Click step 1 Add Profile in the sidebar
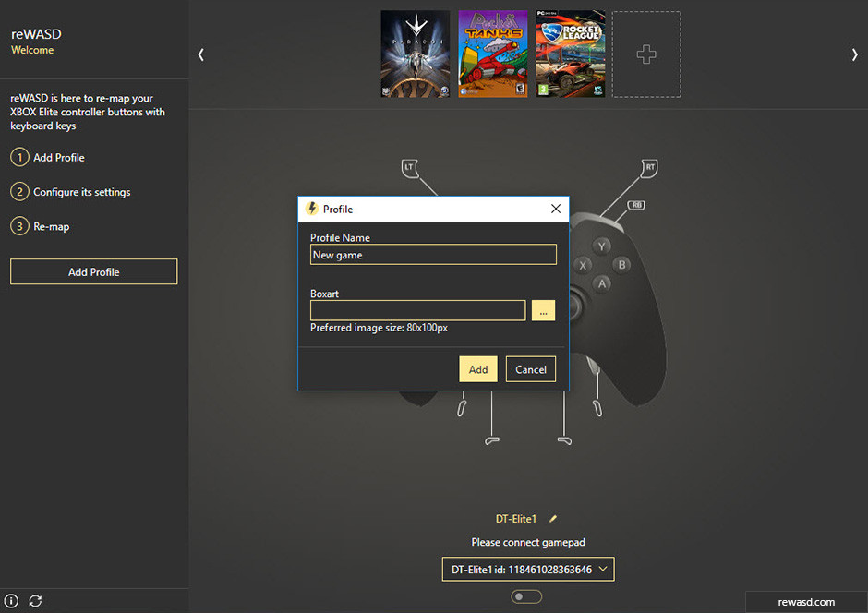The width and height of the screenshot is (868, 613). pyautogui.click(x=48, y=158)
